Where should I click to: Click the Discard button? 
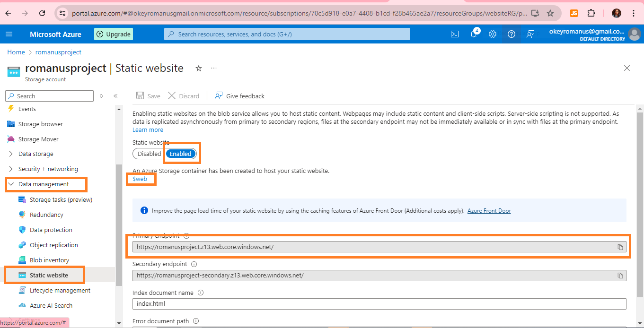coord(184,96)
